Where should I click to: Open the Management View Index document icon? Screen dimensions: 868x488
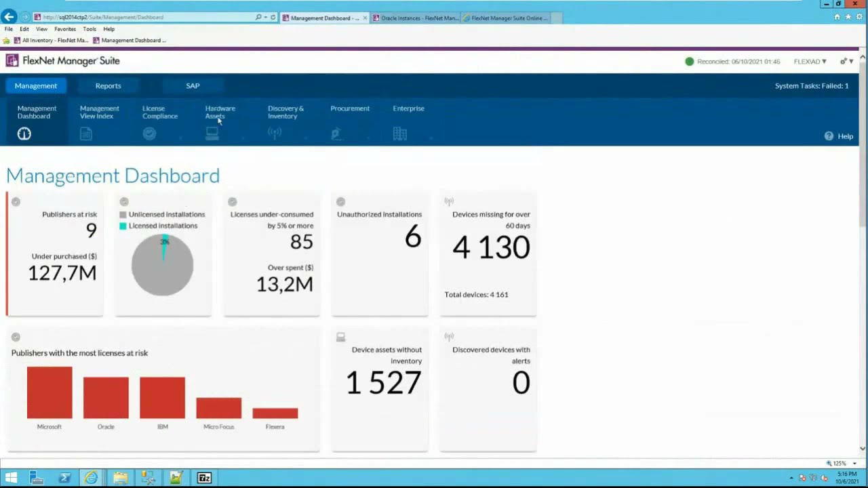click(x=86, y=134)
